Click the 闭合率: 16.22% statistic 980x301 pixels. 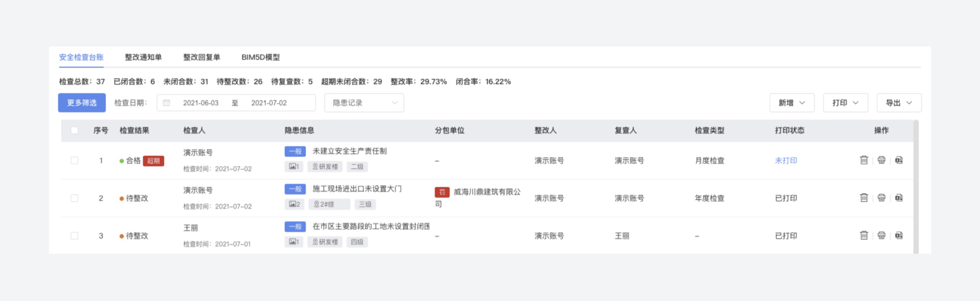tap(483, 81)
